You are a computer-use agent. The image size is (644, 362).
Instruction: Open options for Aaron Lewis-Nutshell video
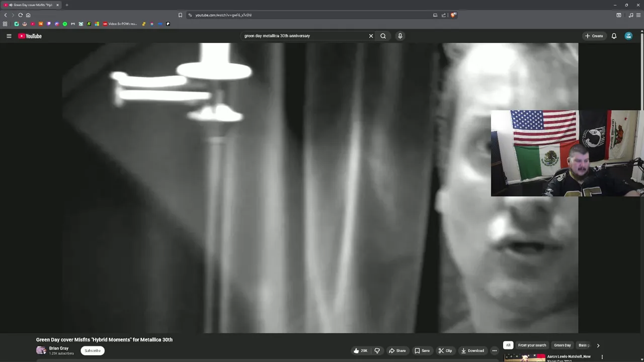tap(602, 357)
